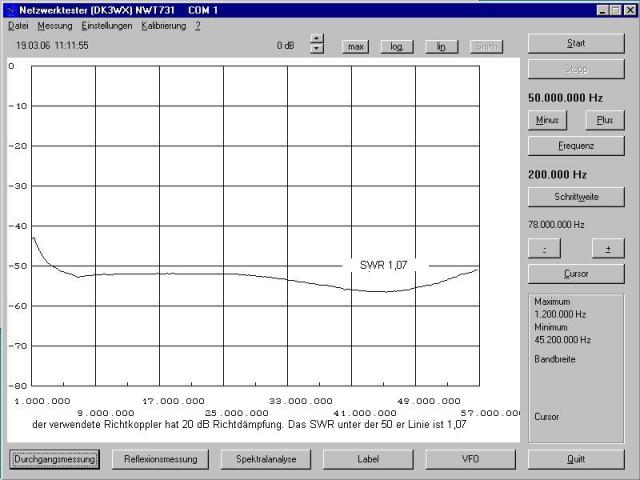The width and height of the screenshot is (640, 480).
Task: Decrease frequency with Minus button
Action: pos(547,120)
